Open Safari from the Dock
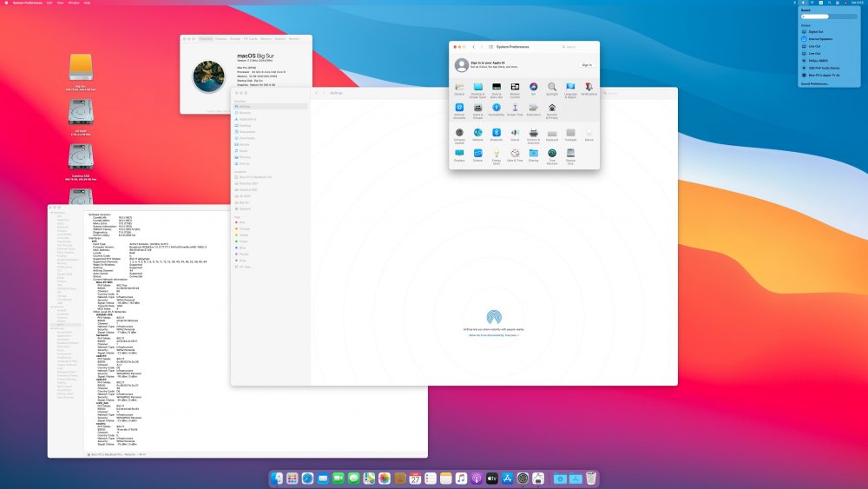The height and width of the screenshot is (489, 868). pyautogui.click(x=307, y=479)
